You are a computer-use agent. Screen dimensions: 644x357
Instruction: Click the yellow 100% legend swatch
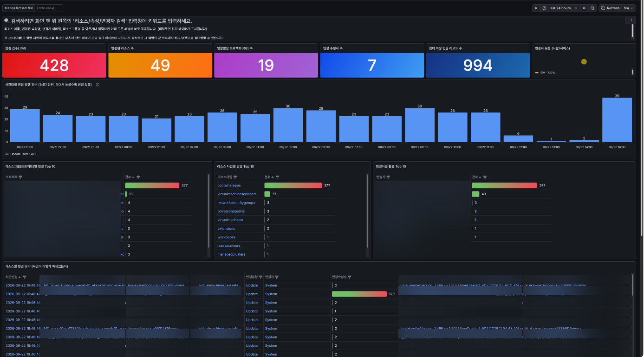(537, 73)
